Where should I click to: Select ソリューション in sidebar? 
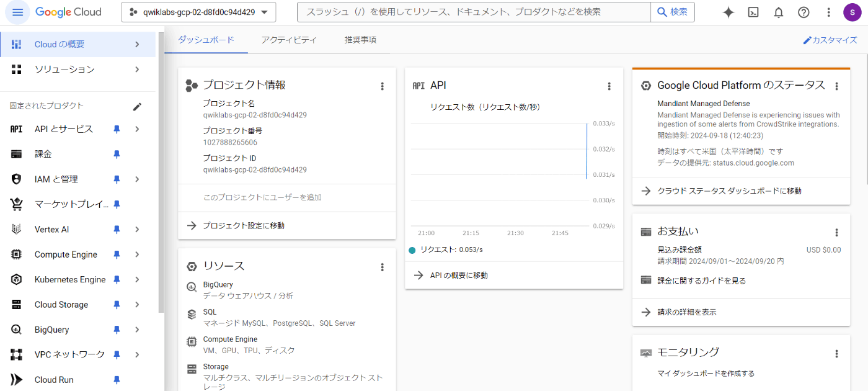tap(77, 70)
